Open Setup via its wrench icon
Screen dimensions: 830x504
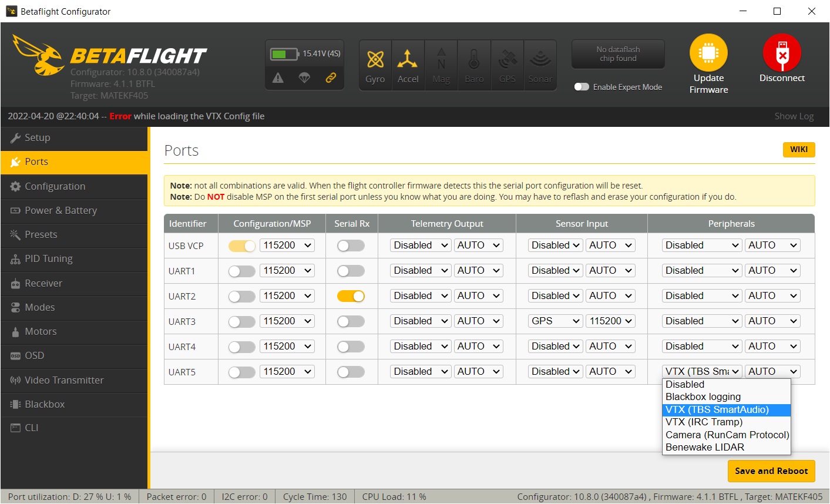16,137
